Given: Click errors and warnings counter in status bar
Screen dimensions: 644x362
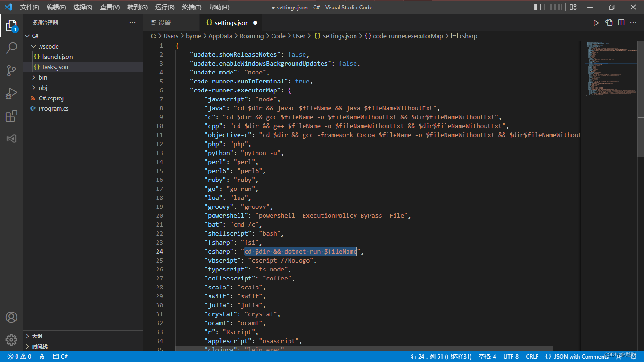Looking at the screenshot, I should pyautogui.click(x=19, y=357).
